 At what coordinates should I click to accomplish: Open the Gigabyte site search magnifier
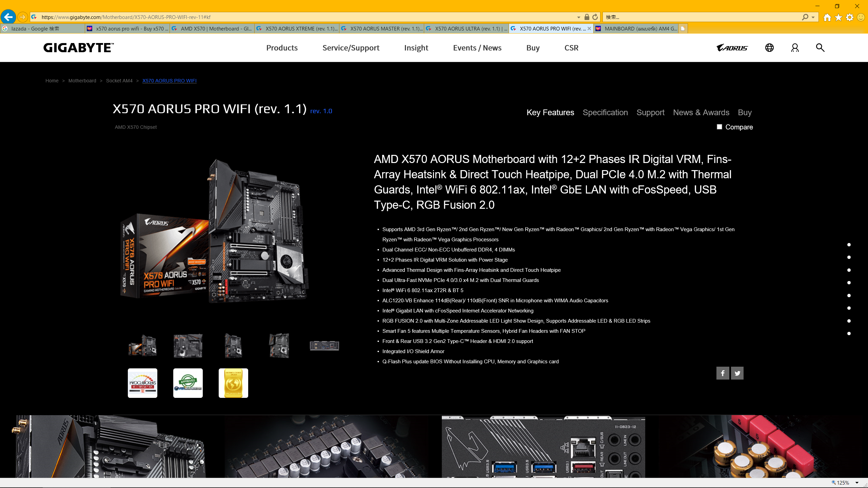pyautogui.click(x=820, y=48)
